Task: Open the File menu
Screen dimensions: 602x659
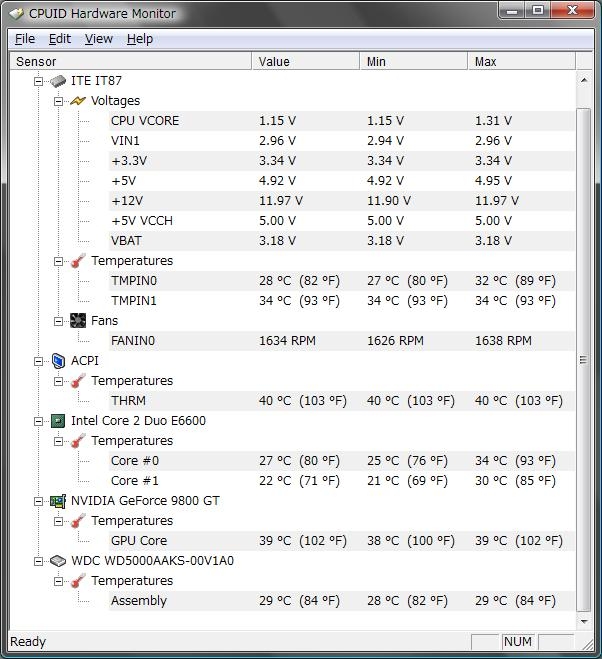Action: pyautogui.click(x=25, y=39)
